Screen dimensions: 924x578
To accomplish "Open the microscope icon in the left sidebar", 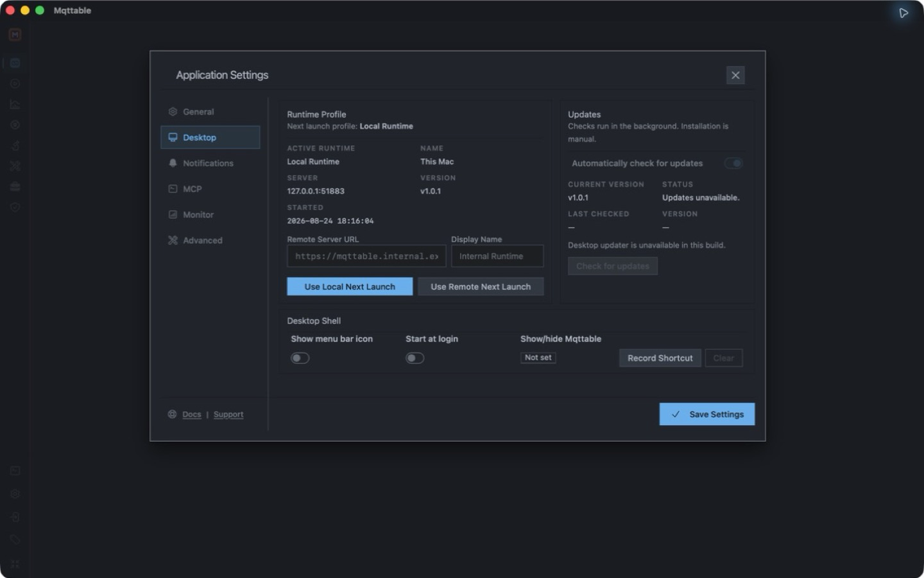I will click(15, 145).
